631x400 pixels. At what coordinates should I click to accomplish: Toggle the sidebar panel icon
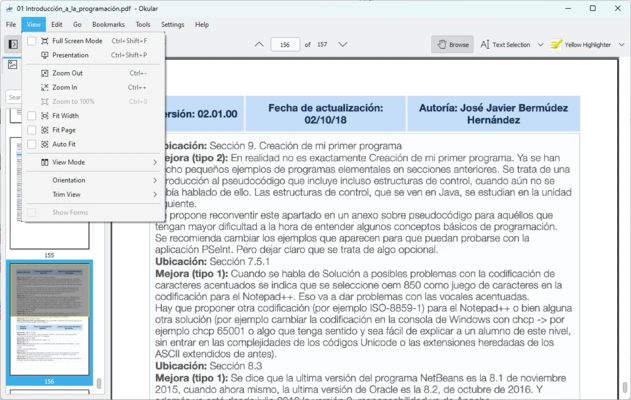(x=13, y=44)
